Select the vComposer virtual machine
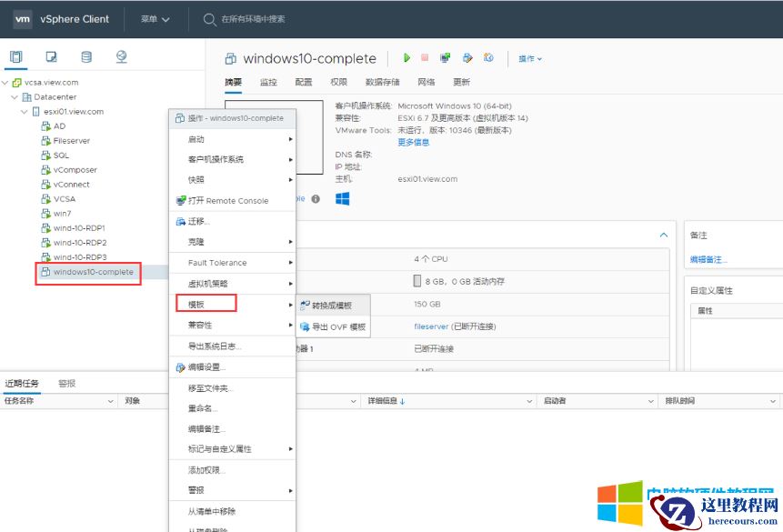Viewport: 783px width, 532px height. pyautogui.click(x=75, y=170)
